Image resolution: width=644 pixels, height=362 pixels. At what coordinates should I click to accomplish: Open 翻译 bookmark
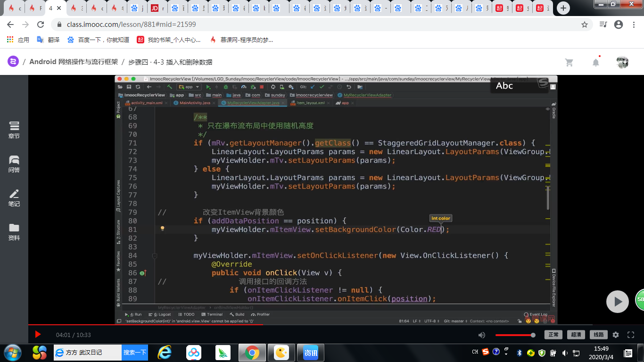(49, 40)
